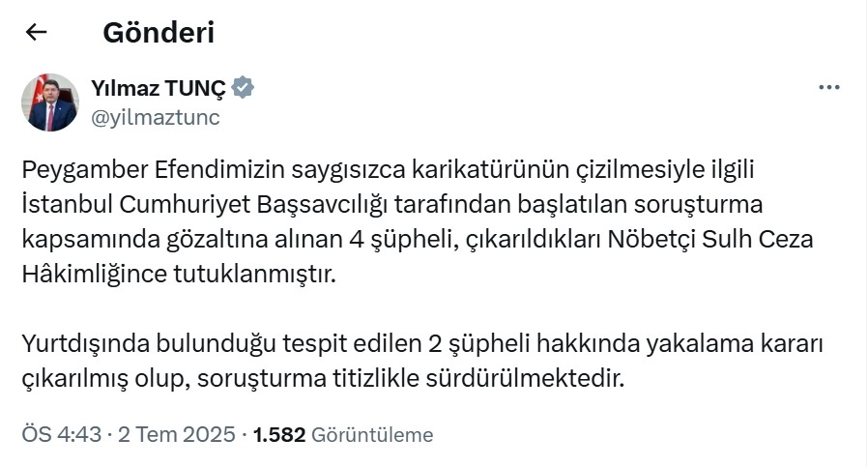Click the ÖS 4:43 timestamp
The height and width of the screenshot is (467, 868).
(62, 434)
